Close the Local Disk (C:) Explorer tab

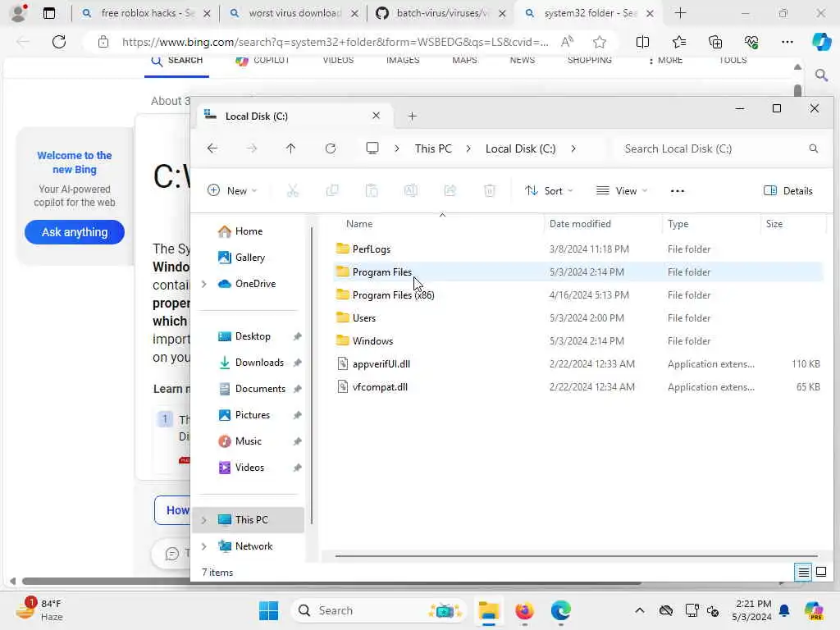pyautogui.click(x=376, y=116)
